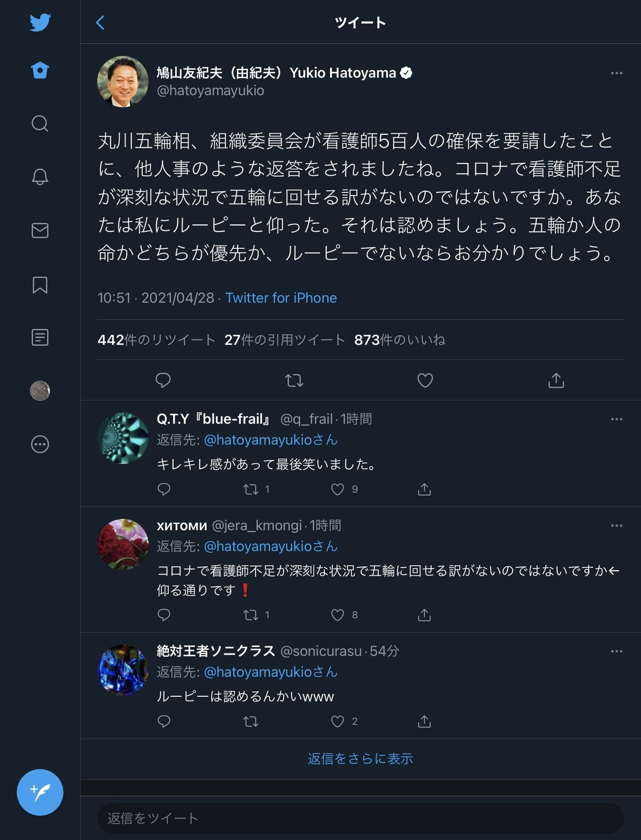Like the reply by Q.T.Y blue-frail
Viewport: 641px width, 840px height.
tap(338, 489)
